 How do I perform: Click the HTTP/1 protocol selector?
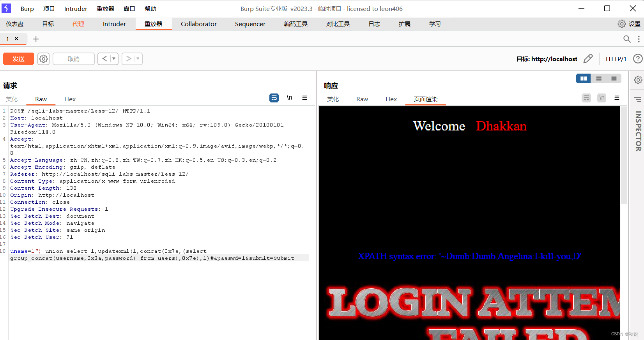[x=616, y=59]
